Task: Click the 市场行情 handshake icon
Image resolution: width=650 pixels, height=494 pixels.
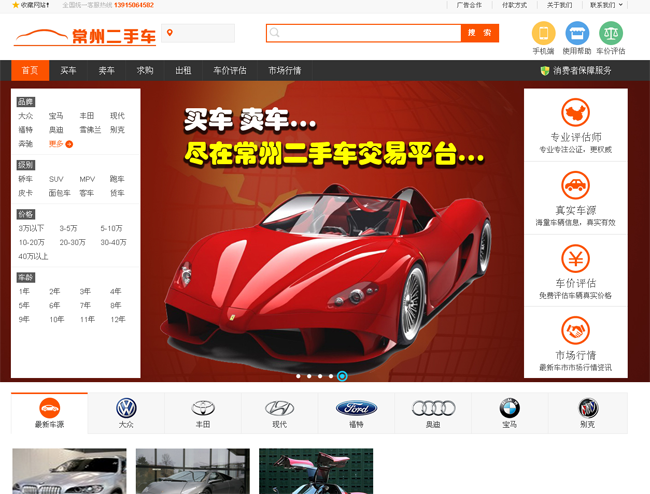Action: coord(576,330)
